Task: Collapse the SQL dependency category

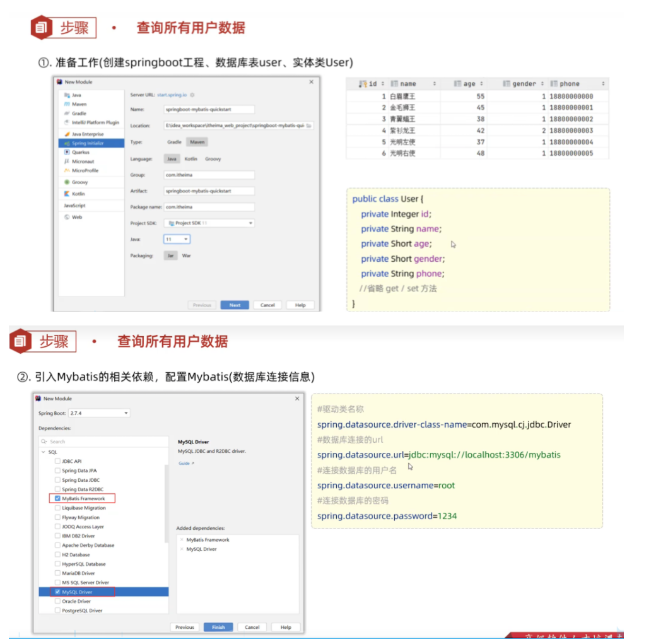Action: pos(43,452)
